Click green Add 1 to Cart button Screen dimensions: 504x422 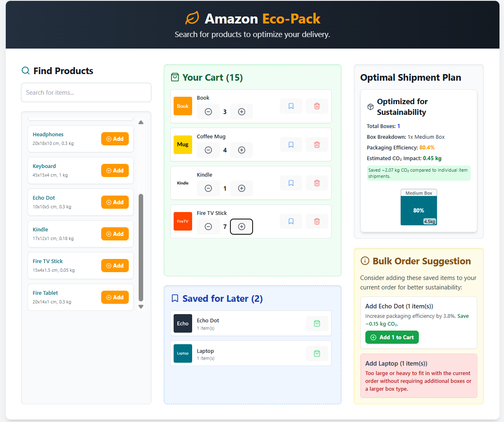click(392, 337)
